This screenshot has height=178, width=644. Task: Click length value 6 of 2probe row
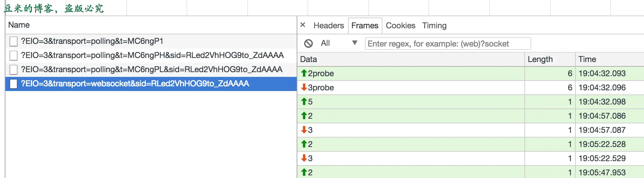point(570,73)
